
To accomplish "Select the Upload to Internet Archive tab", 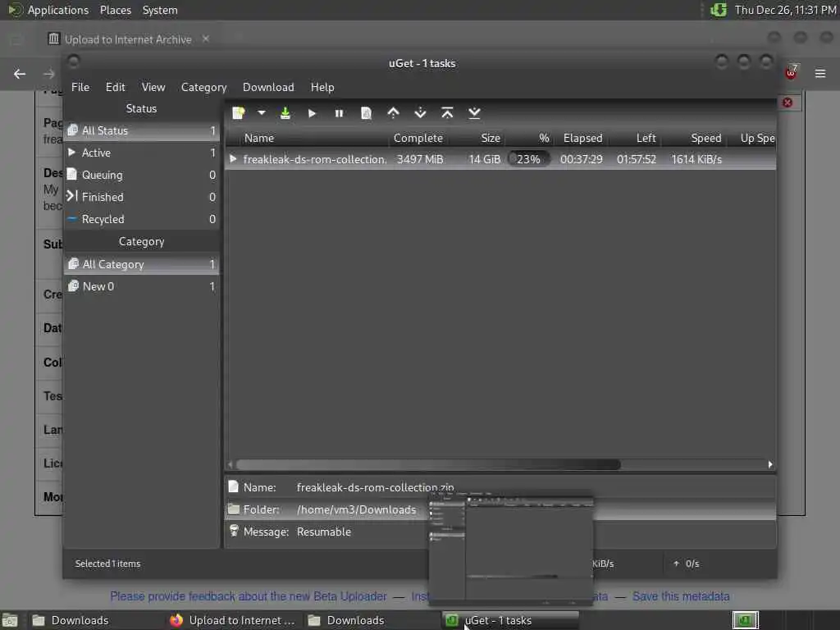I will (x=127, y=39).
